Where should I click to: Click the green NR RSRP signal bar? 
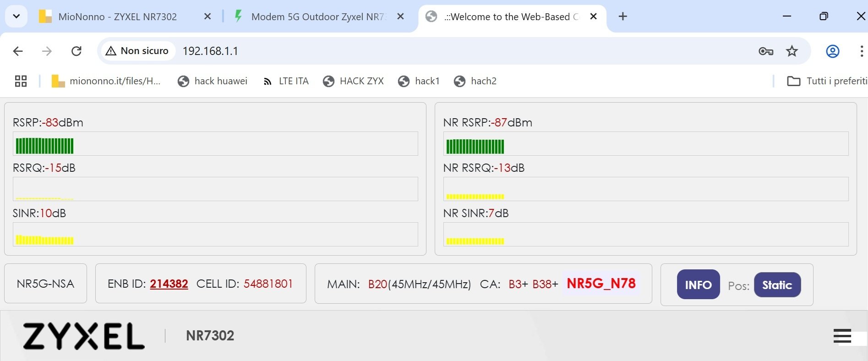coord(475,146)
